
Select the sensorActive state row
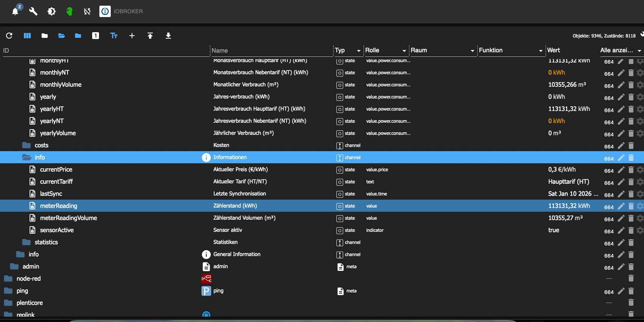click(x=57, y=230)
